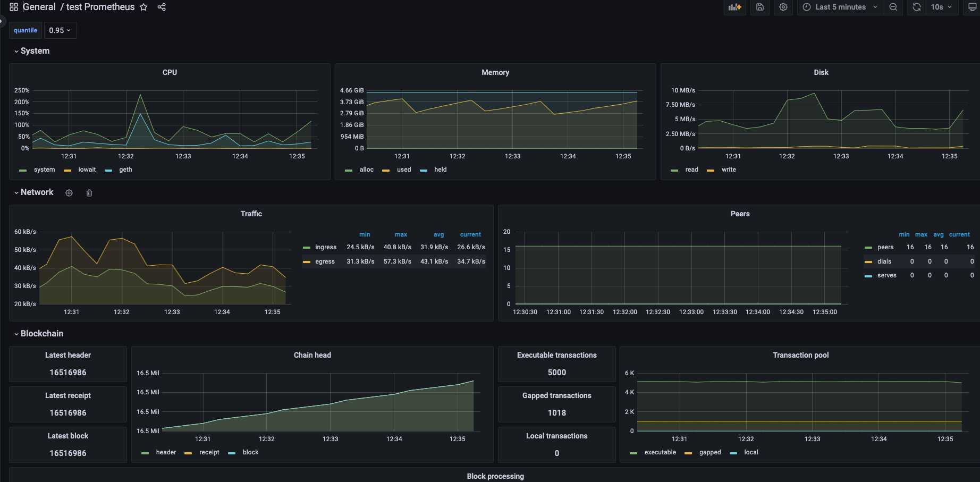Toggle the system series in CPU legend

point(44,170)
